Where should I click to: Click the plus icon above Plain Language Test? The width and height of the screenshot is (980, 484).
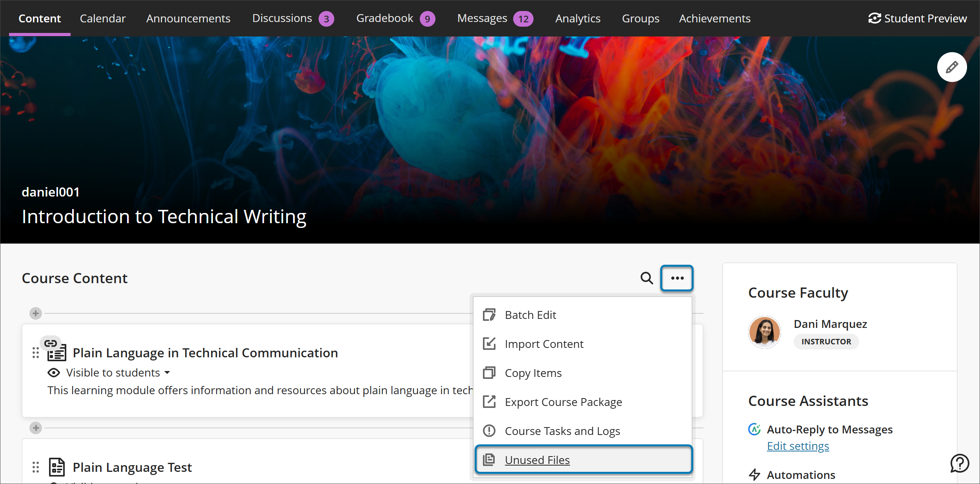tap(36, 428)
